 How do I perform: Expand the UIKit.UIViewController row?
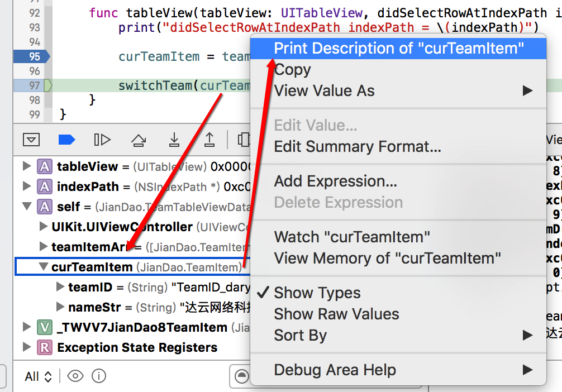(44, 226)
